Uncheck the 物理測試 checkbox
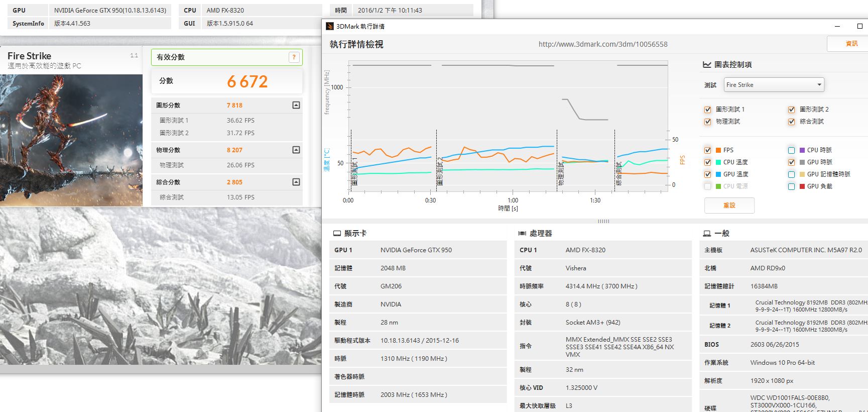 coord(707,122)
